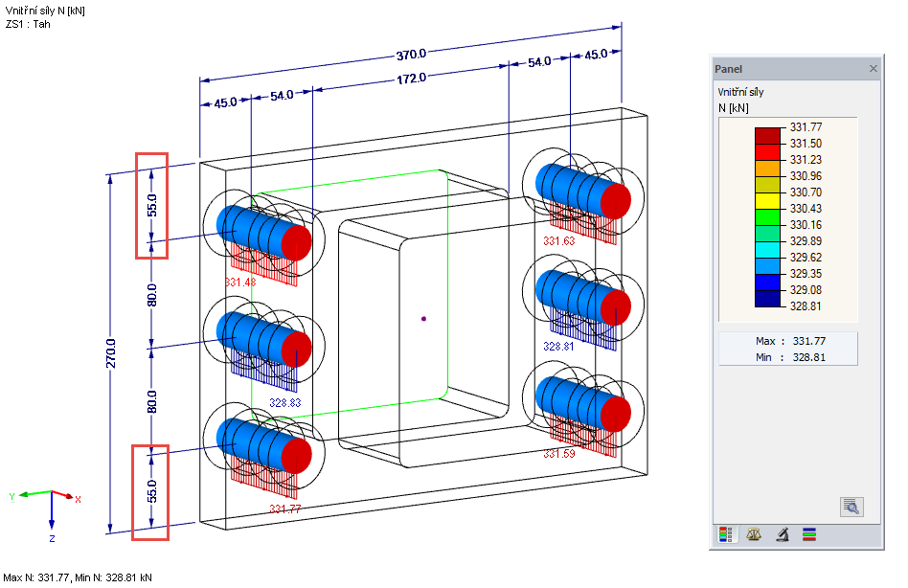Click the Max N / Min N status text
The height and width of the screenshot is (588, 908).
(78, 577)
